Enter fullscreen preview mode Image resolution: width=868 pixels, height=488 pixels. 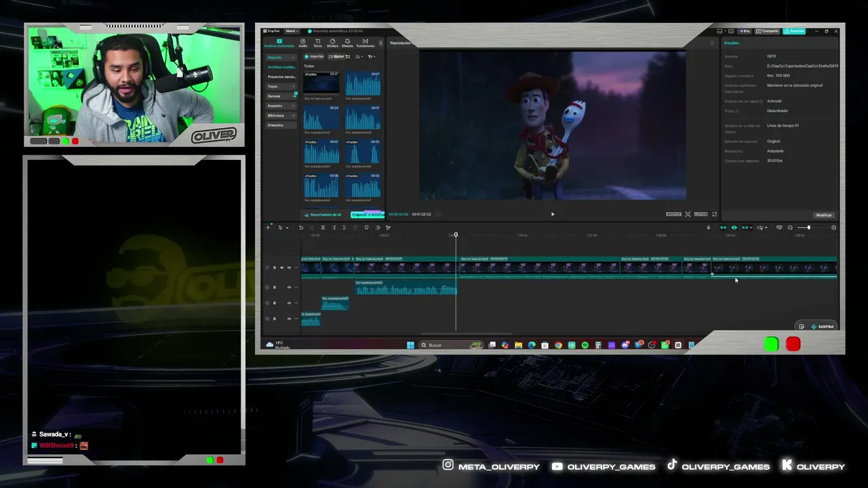click(714, 214)
